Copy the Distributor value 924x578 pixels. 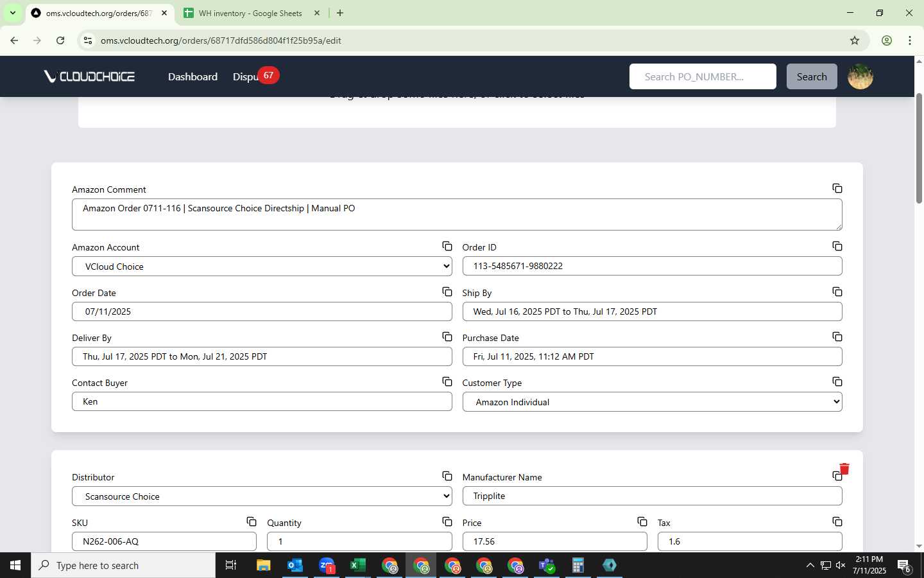[447, 476]
